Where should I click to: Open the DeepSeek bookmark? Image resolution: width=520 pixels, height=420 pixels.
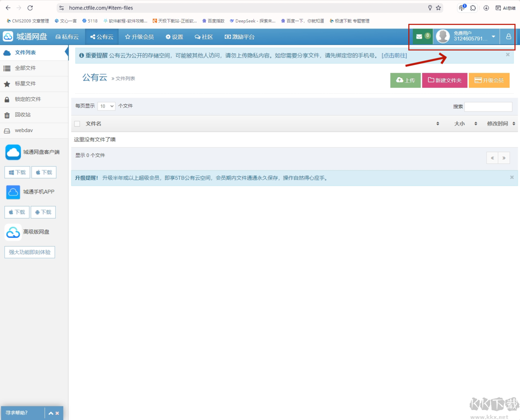pos(253,21)
